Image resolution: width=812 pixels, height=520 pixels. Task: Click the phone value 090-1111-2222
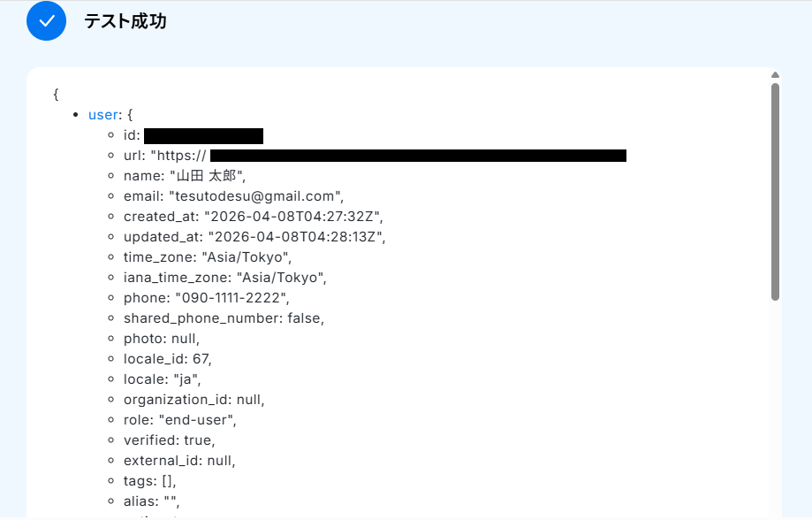click(x=231, y=298)
